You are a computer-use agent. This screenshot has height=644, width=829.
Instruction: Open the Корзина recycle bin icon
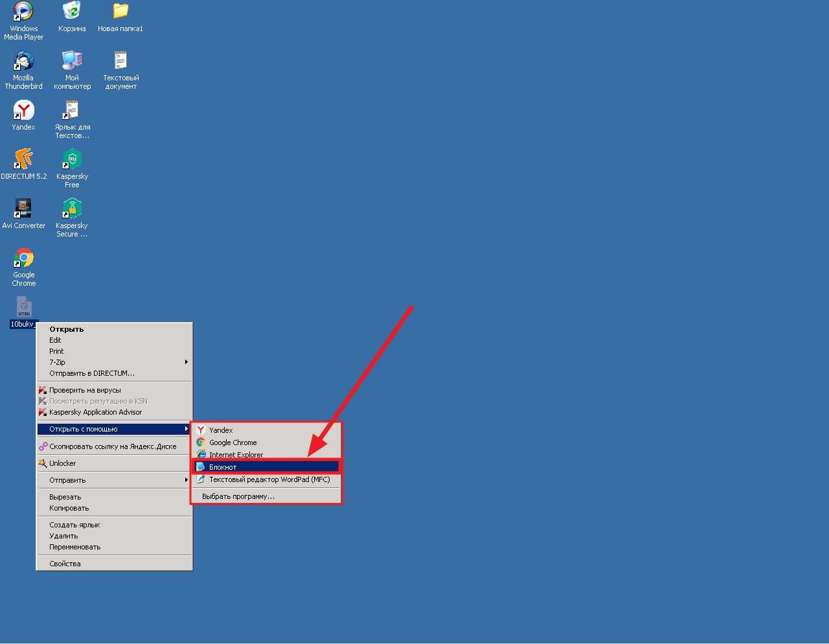[72, 12]
